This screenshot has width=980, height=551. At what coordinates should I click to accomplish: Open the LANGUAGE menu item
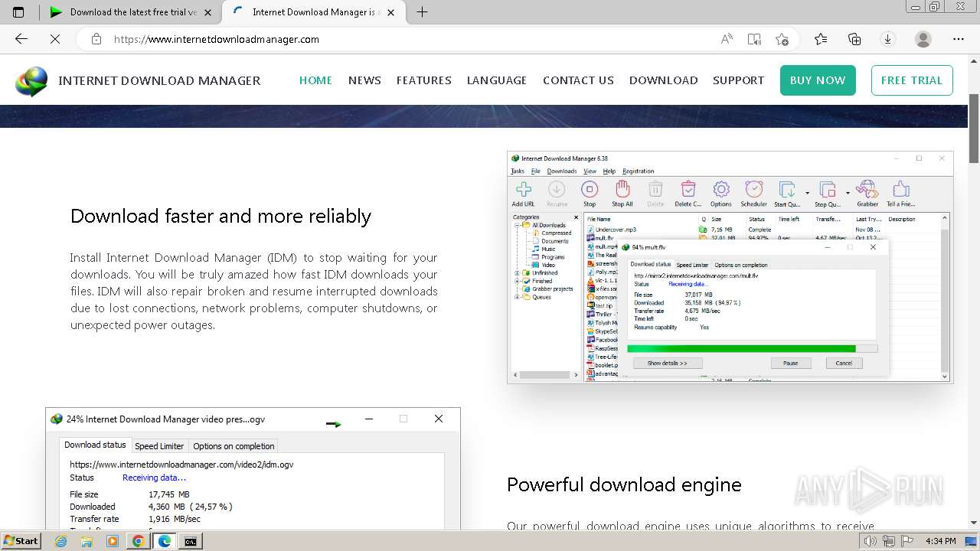point(497,80)
